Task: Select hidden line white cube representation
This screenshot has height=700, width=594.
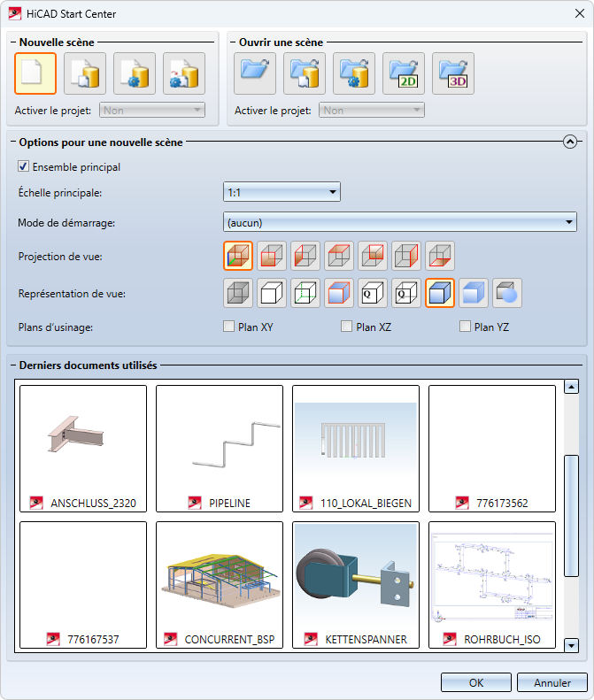Action: point(272,293)
